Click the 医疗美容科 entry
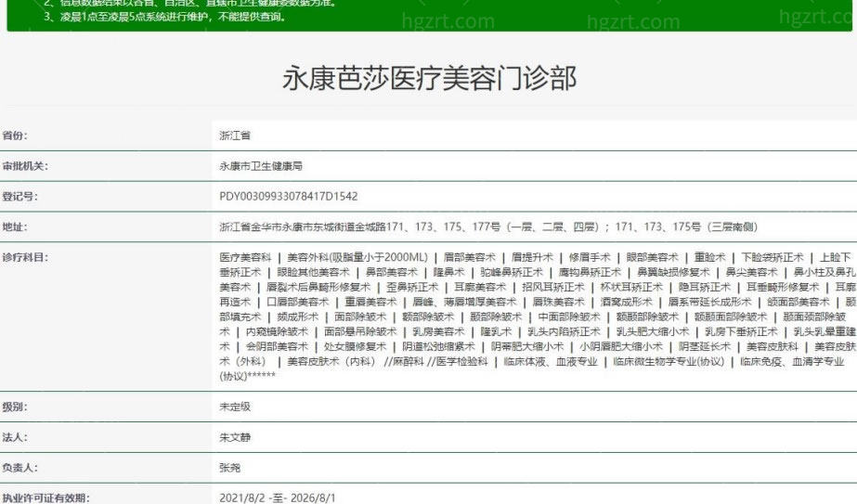 coord(245,257)
